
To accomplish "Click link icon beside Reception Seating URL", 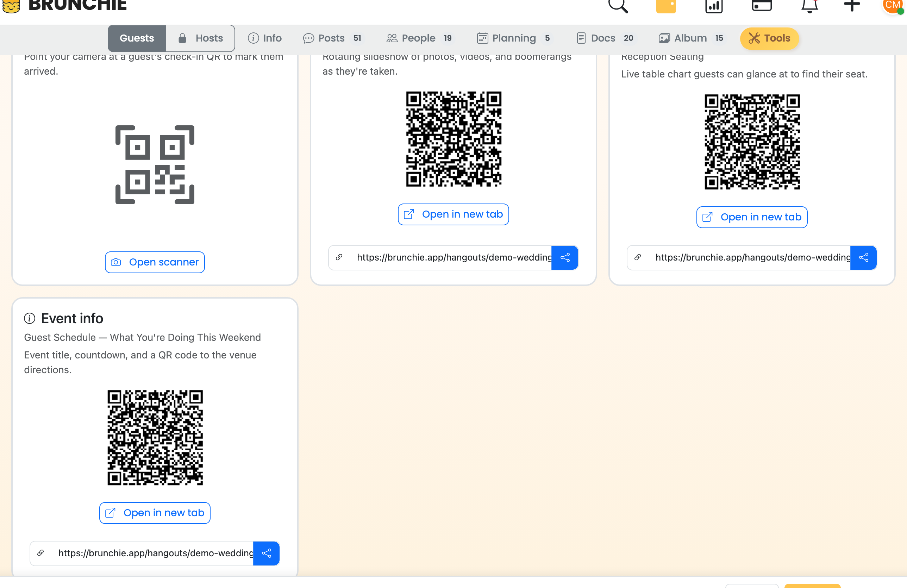I will 637,257.
